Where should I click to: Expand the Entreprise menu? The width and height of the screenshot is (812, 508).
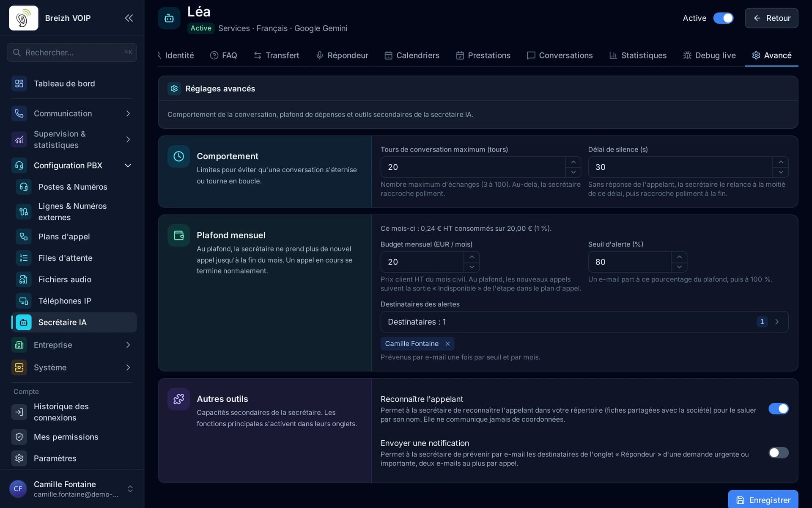point(128,345)
